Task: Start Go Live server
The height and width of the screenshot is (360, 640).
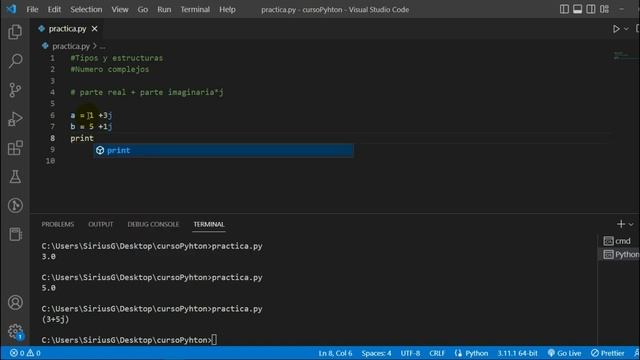Action: [x=564, y=353]
